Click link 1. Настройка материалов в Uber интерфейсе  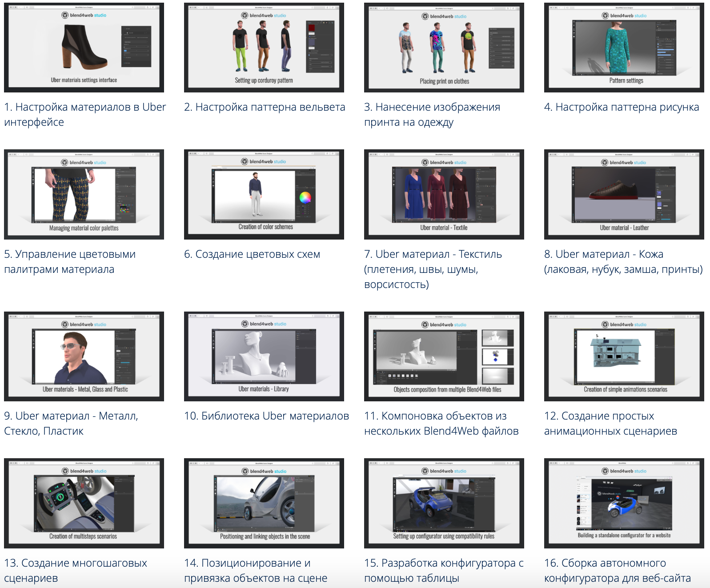tap(85, 115)
